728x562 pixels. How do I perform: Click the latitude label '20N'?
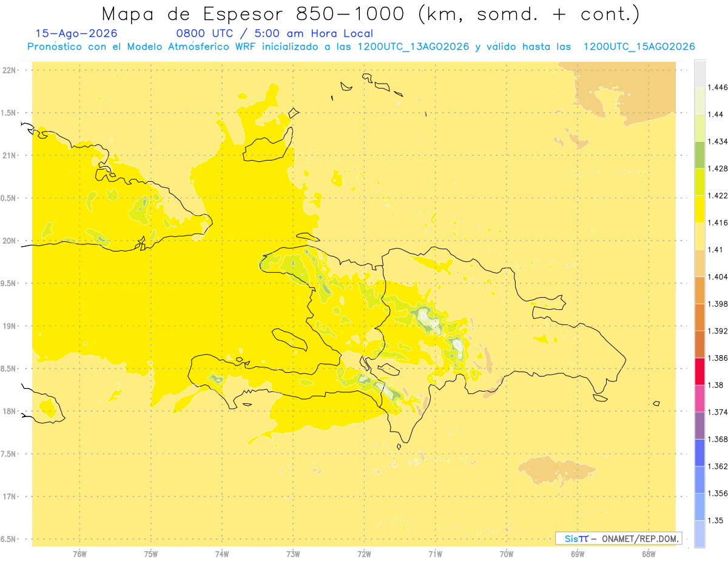(10, 241)
